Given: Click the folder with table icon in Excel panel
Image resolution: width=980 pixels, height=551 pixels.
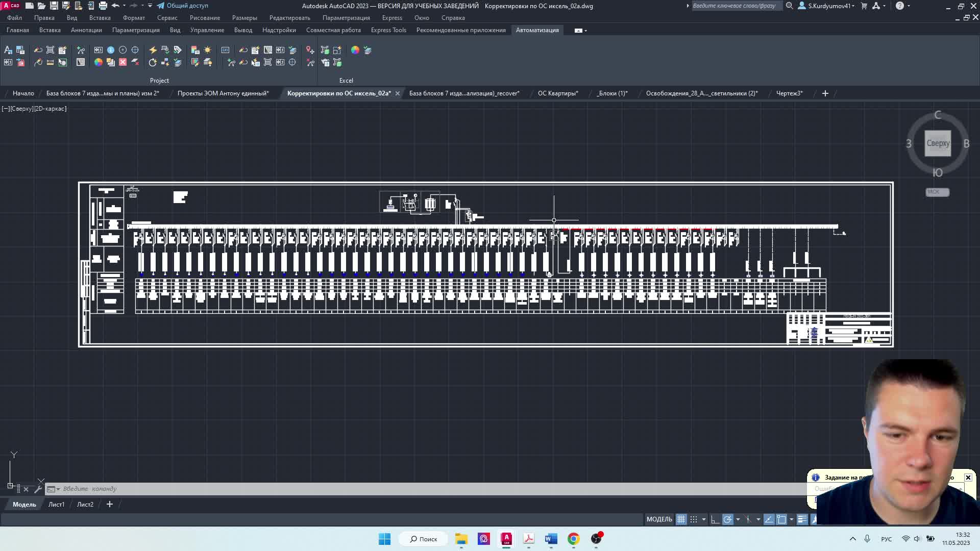Looking at the screenshot, I should coord(325,62).
